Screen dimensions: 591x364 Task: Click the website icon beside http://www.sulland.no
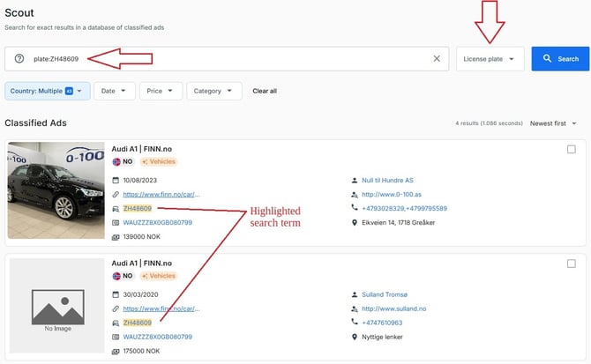point(355,308)
